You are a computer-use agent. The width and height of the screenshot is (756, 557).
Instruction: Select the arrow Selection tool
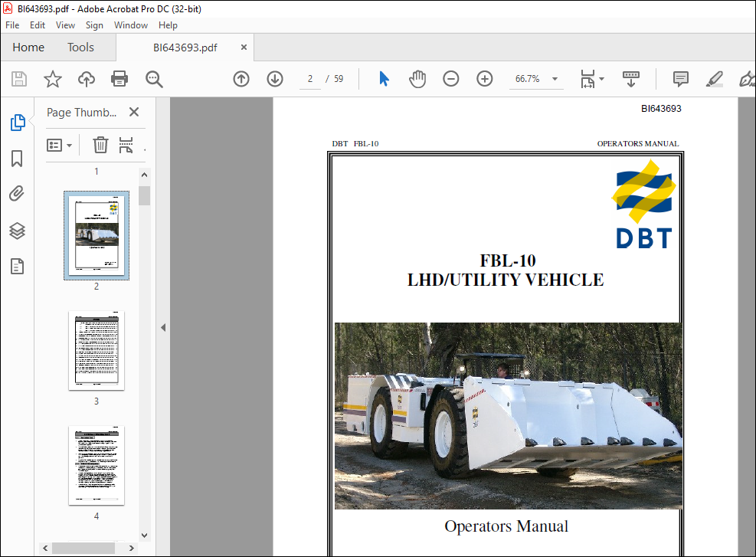point(384,79)
